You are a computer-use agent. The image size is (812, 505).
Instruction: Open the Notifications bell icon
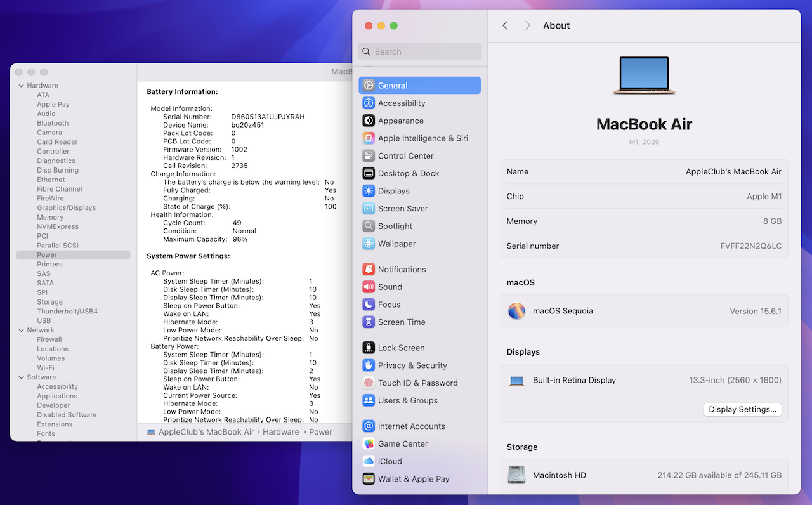coord(369,269)
